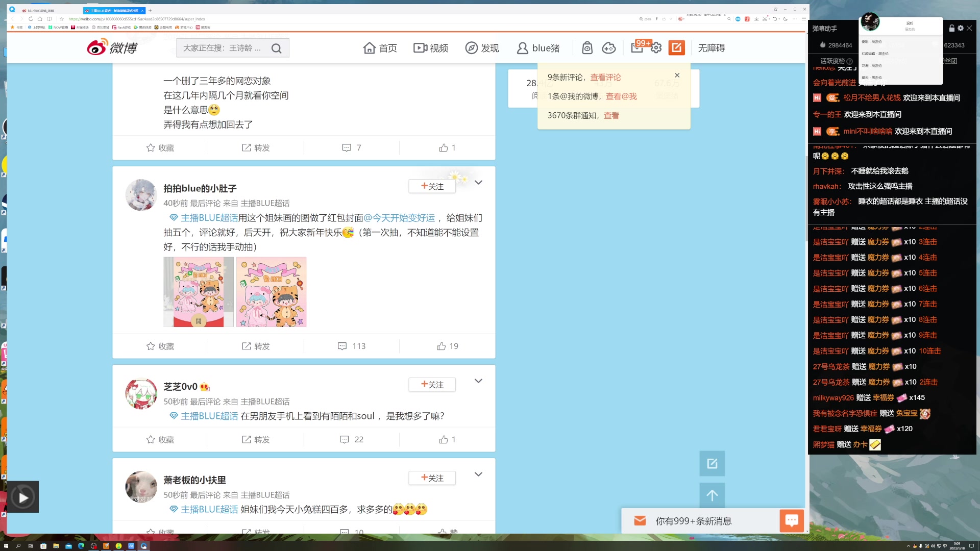Follow 芝芝0v0 using the 关注 button

[x=432, y=385]
